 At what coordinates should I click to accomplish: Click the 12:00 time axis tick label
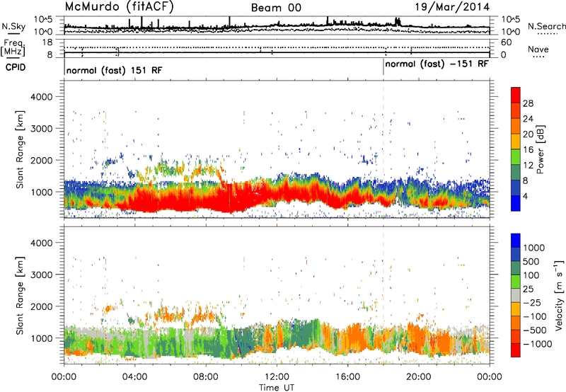point(277,377)
